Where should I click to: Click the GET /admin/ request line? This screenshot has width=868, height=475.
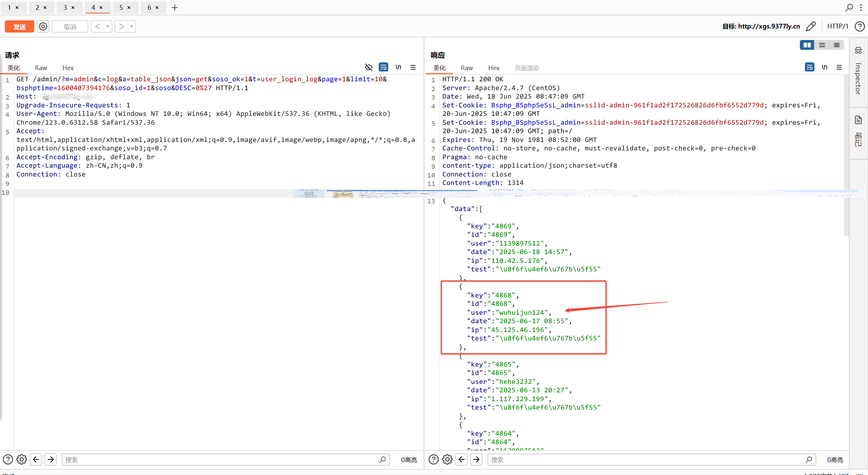click(x=201, y=83)
